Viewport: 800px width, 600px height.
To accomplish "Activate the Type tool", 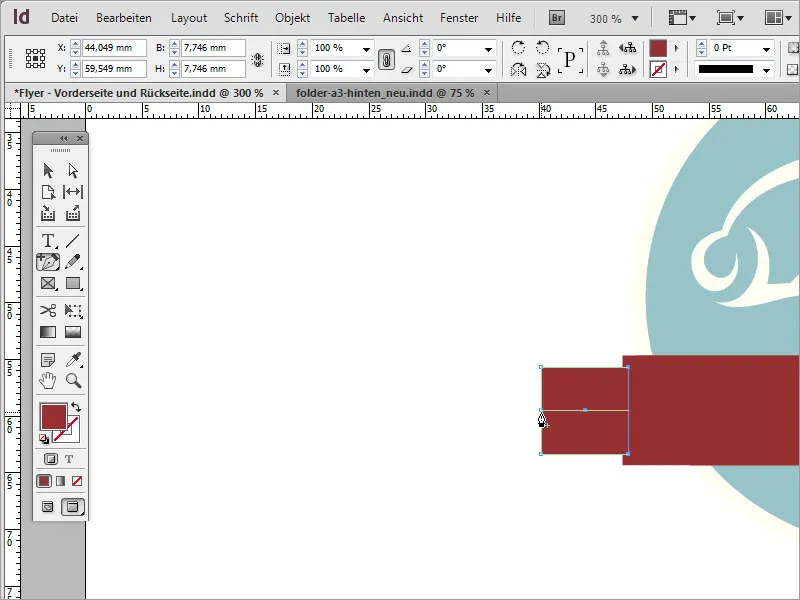I will [48, 240].
